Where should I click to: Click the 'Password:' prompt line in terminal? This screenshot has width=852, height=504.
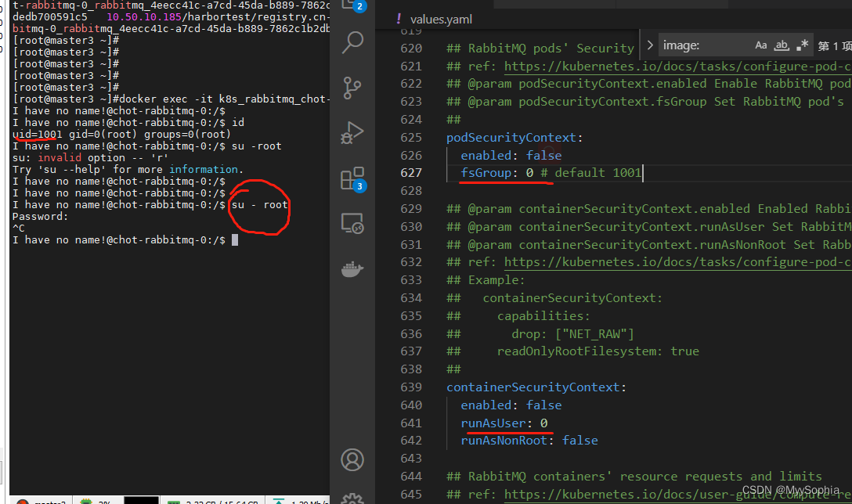point(40,216)
